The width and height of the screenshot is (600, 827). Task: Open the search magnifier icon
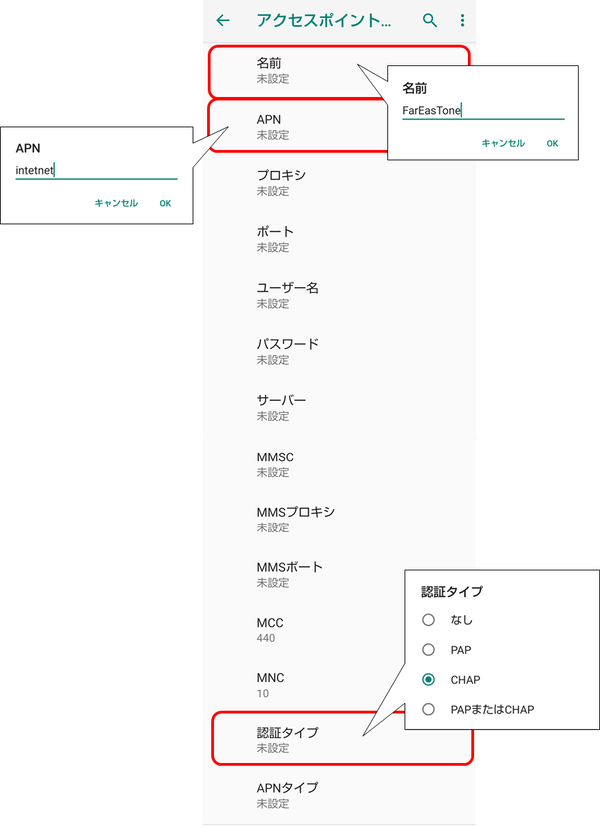pos(430,21)
